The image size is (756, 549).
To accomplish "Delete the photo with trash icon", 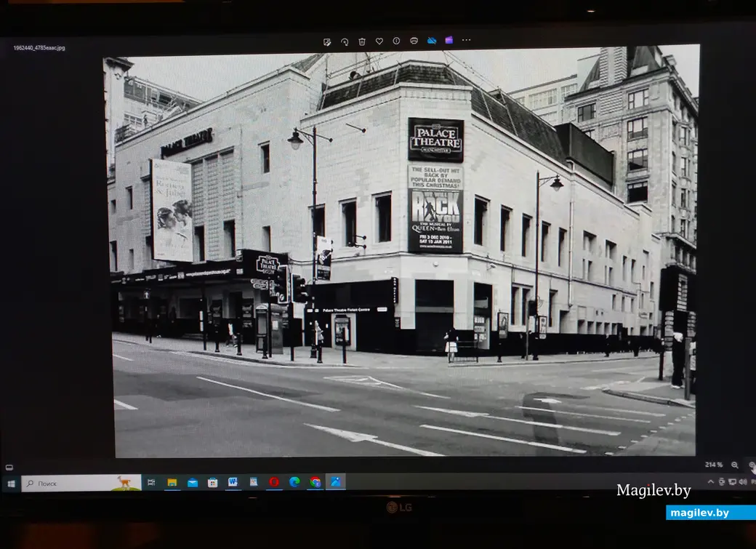I will click(x=362, y=41).
